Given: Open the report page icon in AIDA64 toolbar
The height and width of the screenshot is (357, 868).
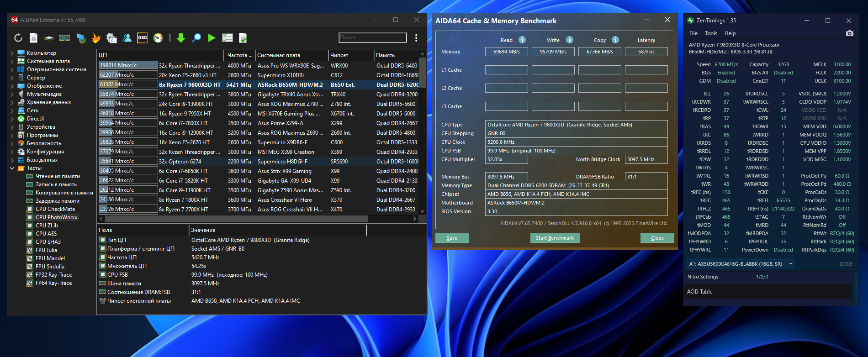Looking at the screenshot, I should (33, 38).
